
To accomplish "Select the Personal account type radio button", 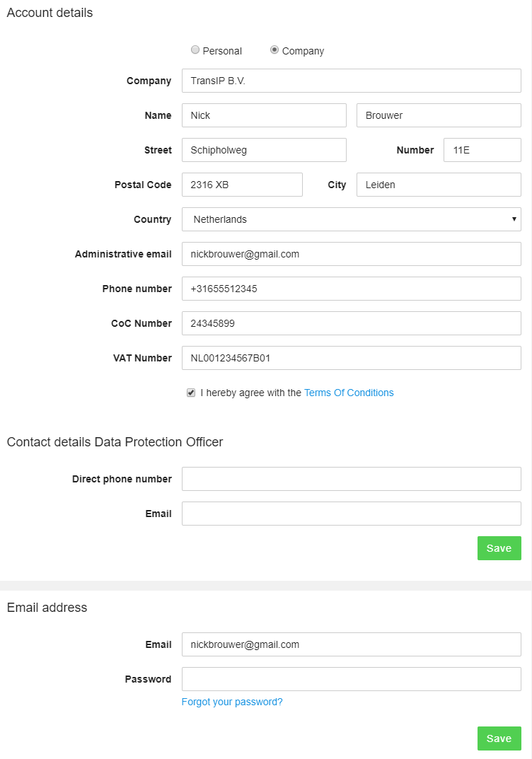I will 195,50.
